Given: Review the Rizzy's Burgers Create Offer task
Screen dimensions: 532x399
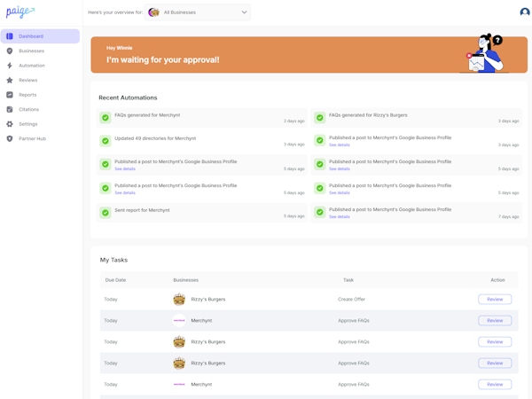Looking at the screenshot, I should [495, 300].
